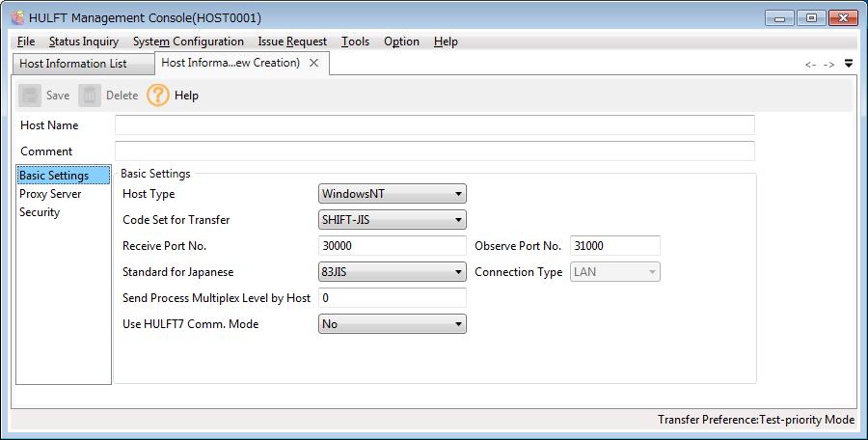Switch to the Host Information List tab
The image size is (868, 440).
(x=83, y=64)
